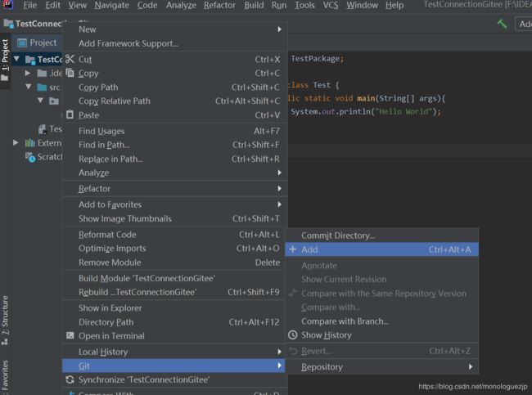Choose Find Usages entry
This screenshot has height=395, width=532.
pyautogui.click(x=175, y=131)
